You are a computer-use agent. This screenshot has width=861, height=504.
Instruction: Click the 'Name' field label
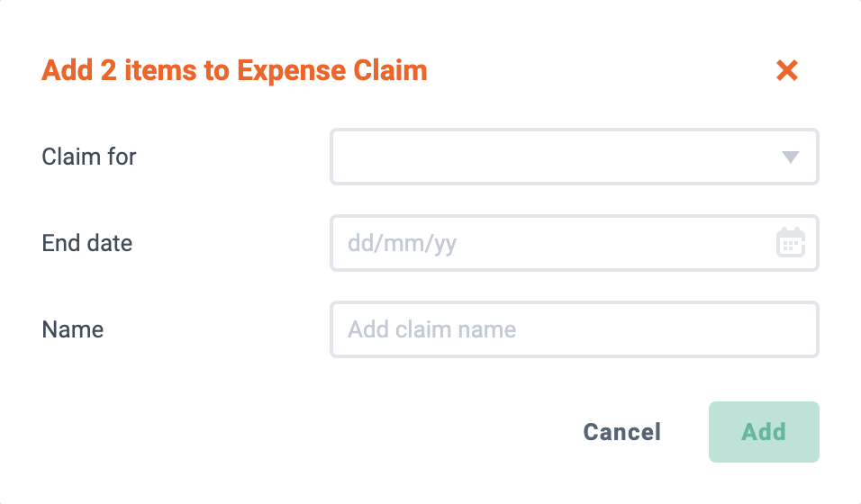click(72, 329)
